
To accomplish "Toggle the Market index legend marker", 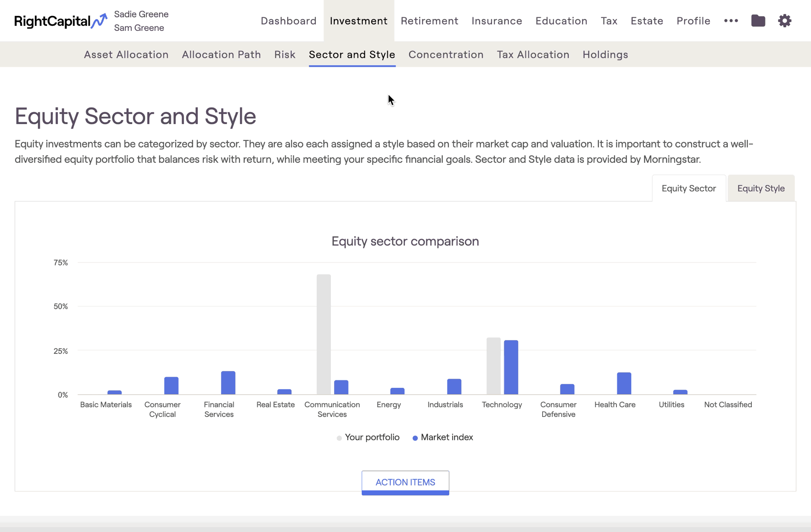I will 415,438.
